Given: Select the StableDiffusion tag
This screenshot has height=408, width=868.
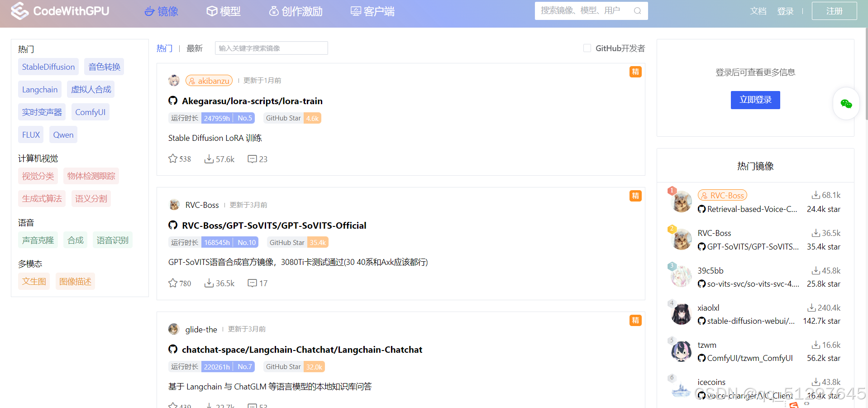Looking at the screenshot, I should (x=48, y=67).
